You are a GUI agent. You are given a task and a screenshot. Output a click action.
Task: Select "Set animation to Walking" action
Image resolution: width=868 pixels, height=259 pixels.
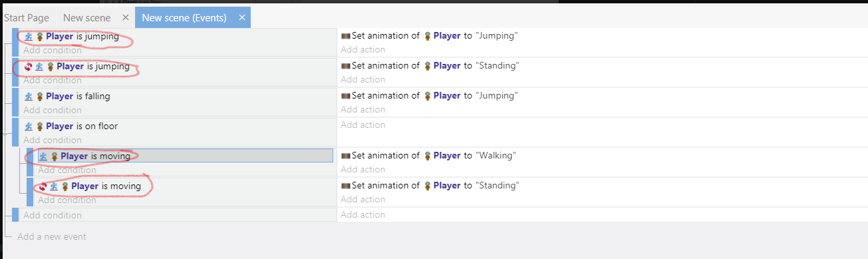coord(429,155)
